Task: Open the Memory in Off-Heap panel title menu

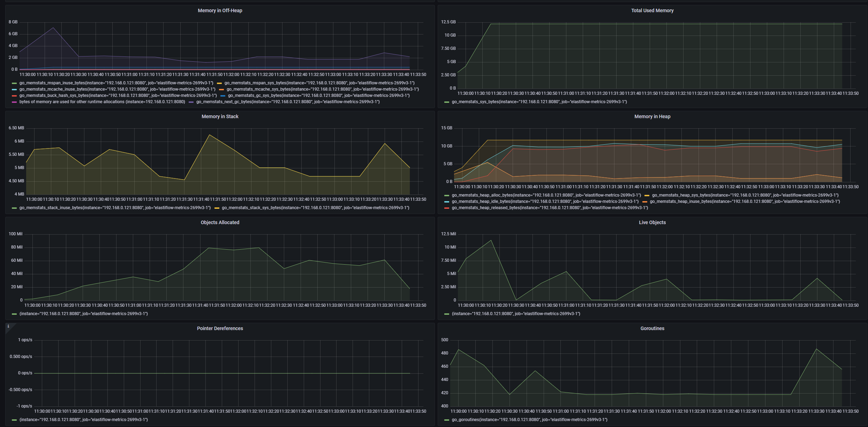Action: pos(220,10)
